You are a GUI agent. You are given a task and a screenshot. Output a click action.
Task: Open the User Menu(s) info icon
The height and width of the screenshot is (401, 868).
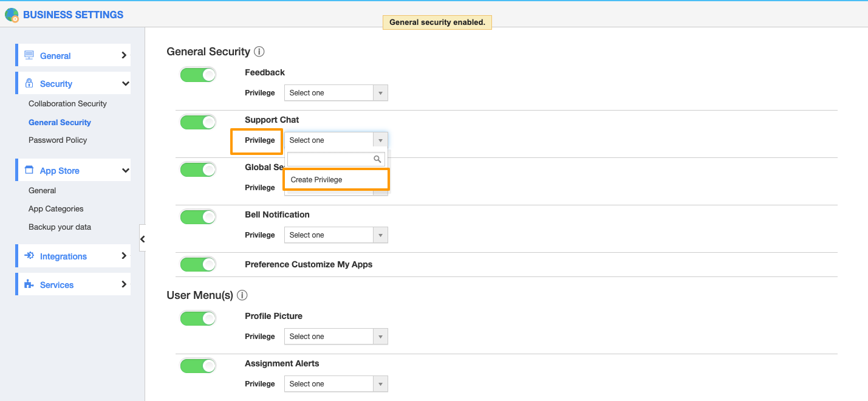click(242, 295)
